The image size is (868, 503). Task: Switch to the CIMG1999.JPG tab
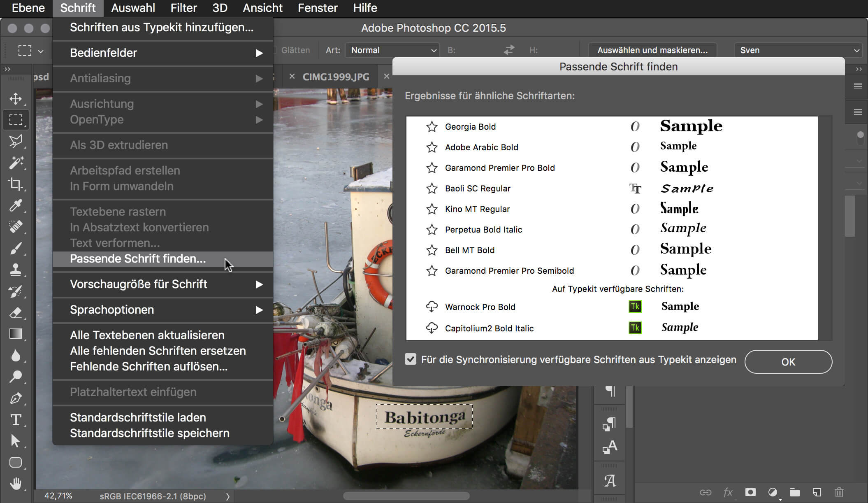336,77
